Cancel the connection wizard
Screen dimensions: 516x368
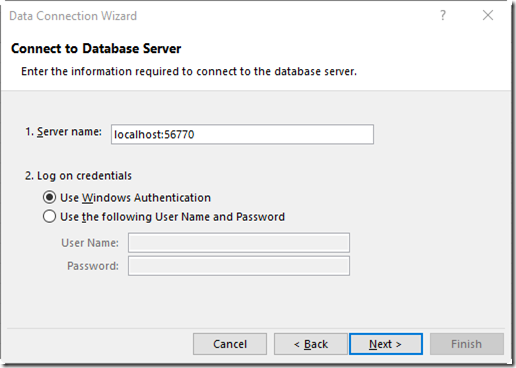[x=230, y=344]
